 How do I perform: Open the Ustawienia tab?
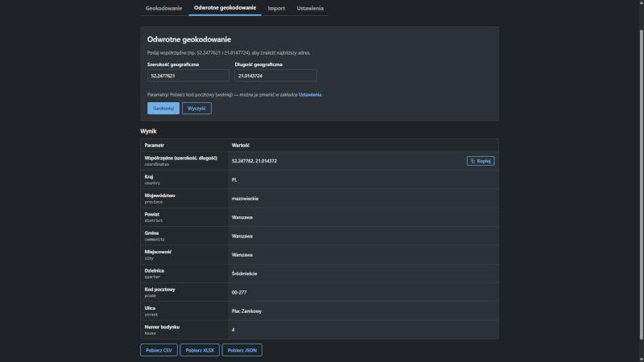tap(310, 8)
